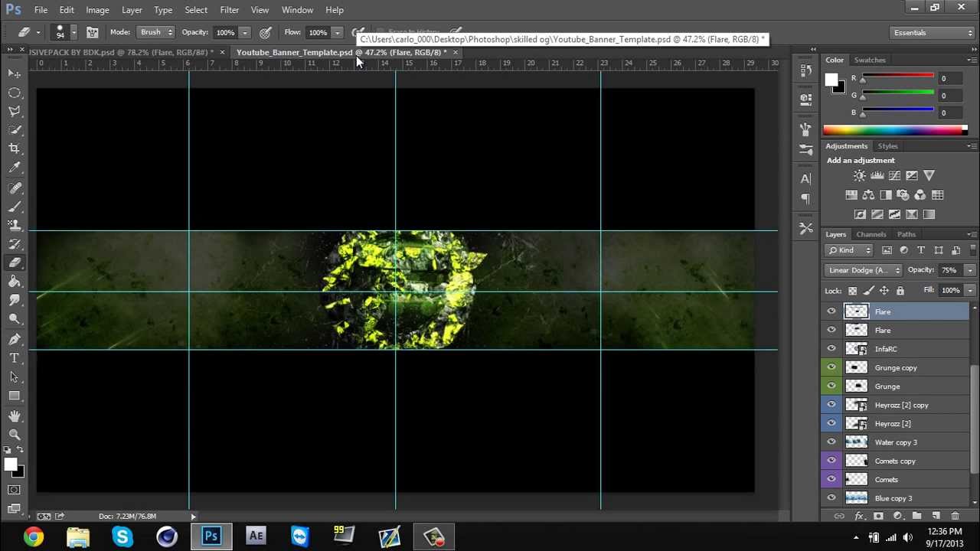This screenshot has width=980, height=551.
Task: Create a new group folder
Action: pyautogui.click(x=916, y=517)
